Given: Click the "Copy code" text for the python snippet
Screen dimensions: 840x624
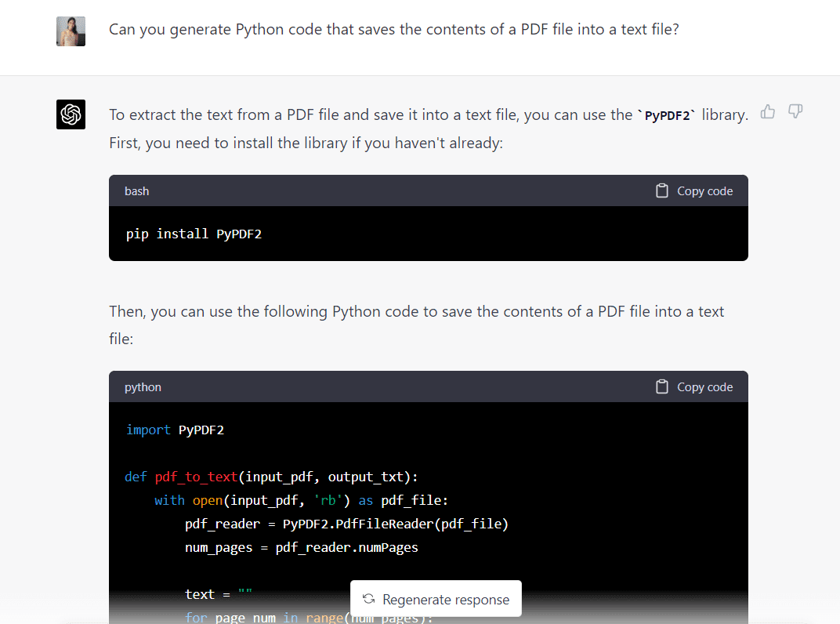Looking at the screenshot, I should point(704,387).
